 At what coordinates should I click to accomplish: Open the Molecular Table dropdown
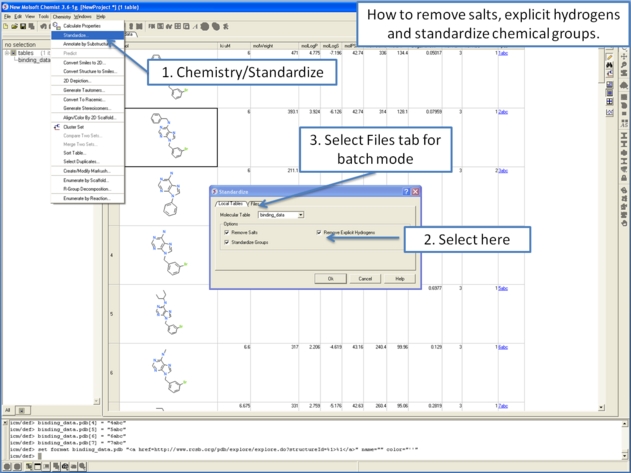300,215
